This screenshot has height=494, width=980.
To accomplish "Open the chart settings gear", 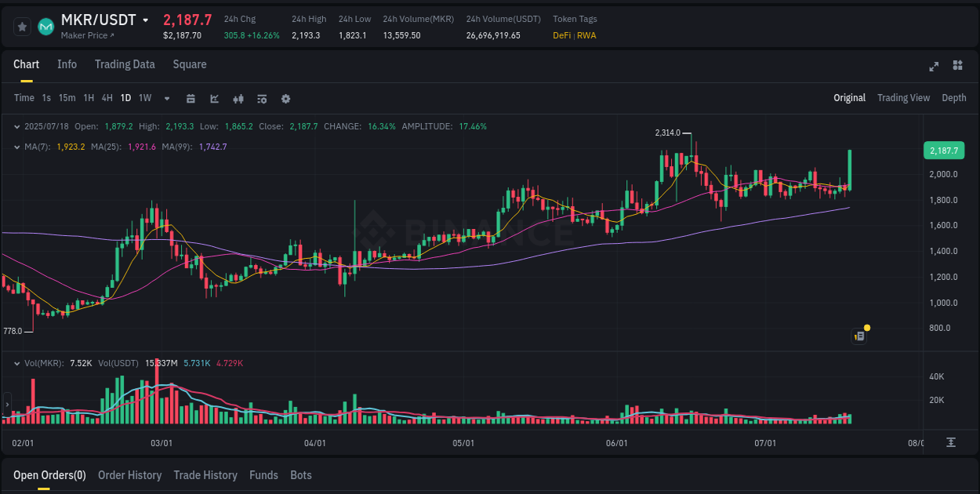I will click(x=285, y=99).
